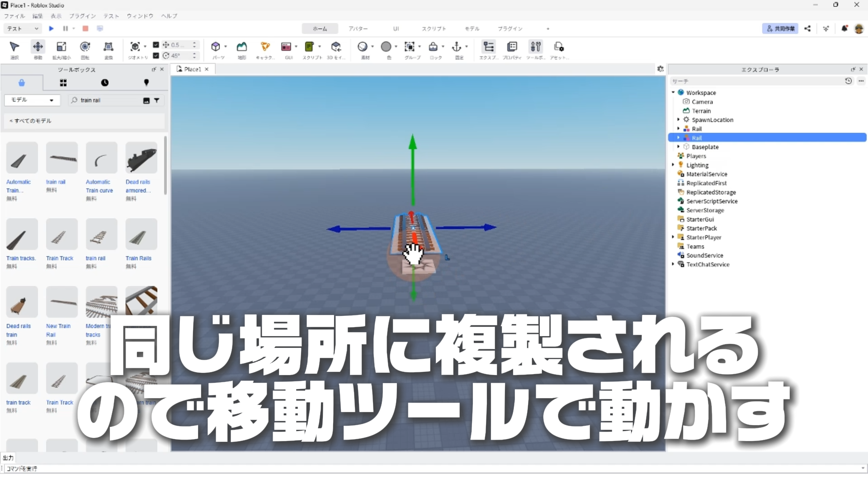The width and height of the screenshot is (868, 488).
Task: Click the Play test button
Action: tap(51, 28)
